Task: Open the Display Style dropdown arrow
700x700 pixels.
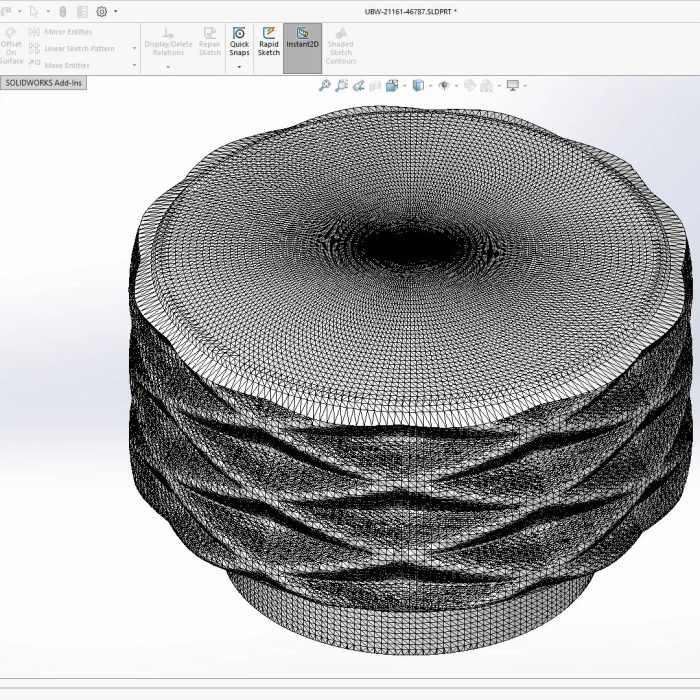Action: coord(430,86)
